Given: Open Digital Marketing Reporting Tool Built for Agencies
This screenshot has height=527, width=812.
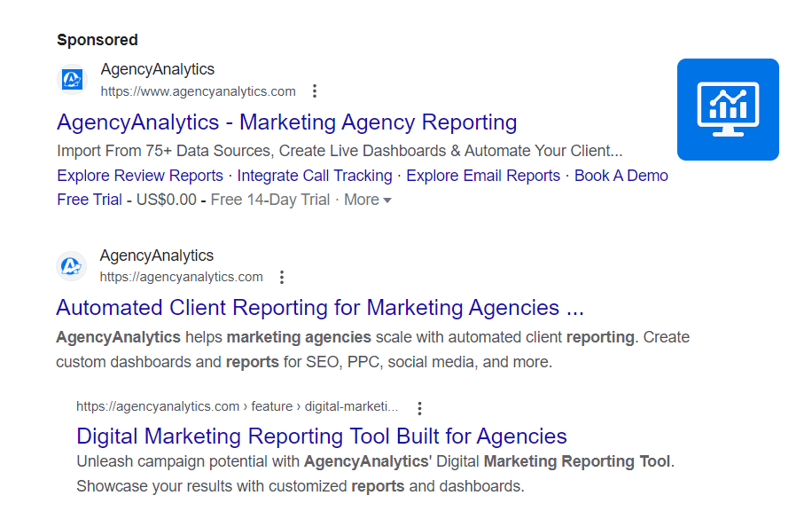Looking at the screenshot, I should (x=321, y=436).
